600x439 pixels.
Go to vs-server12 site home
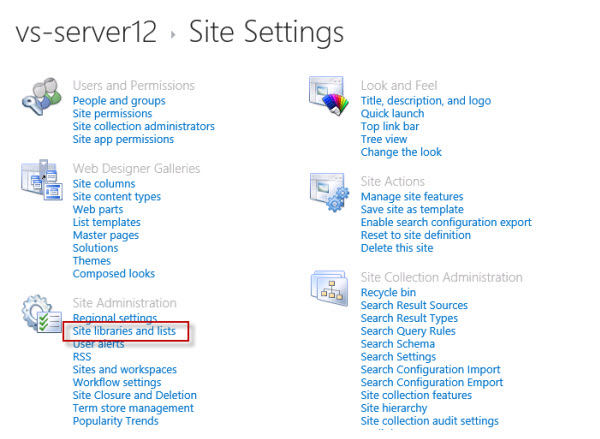pyautogui.click(x=86, y=31)
